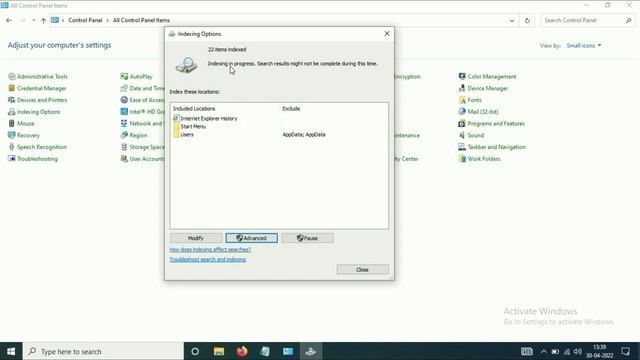Refresh the Control Panel view
The height and width of the screenshot is (360, 640).
pyautogui.click(x=527, y=20)
